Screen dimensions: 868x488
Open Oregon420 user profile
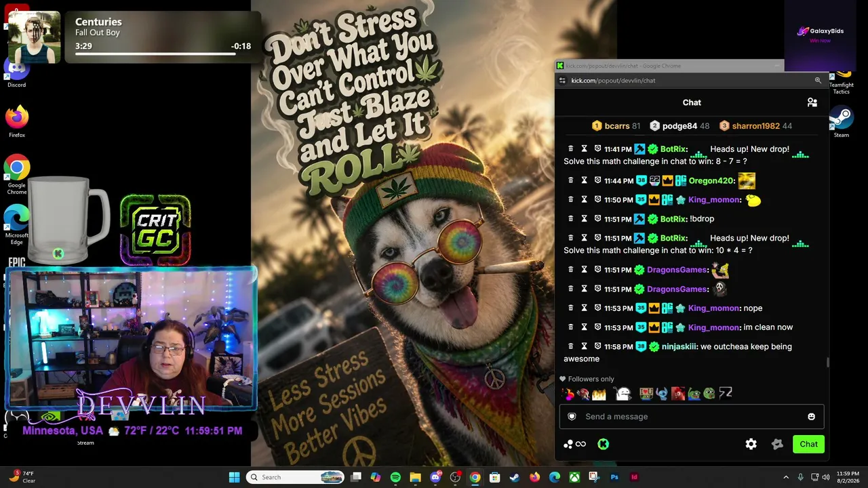tap(711, 181)
